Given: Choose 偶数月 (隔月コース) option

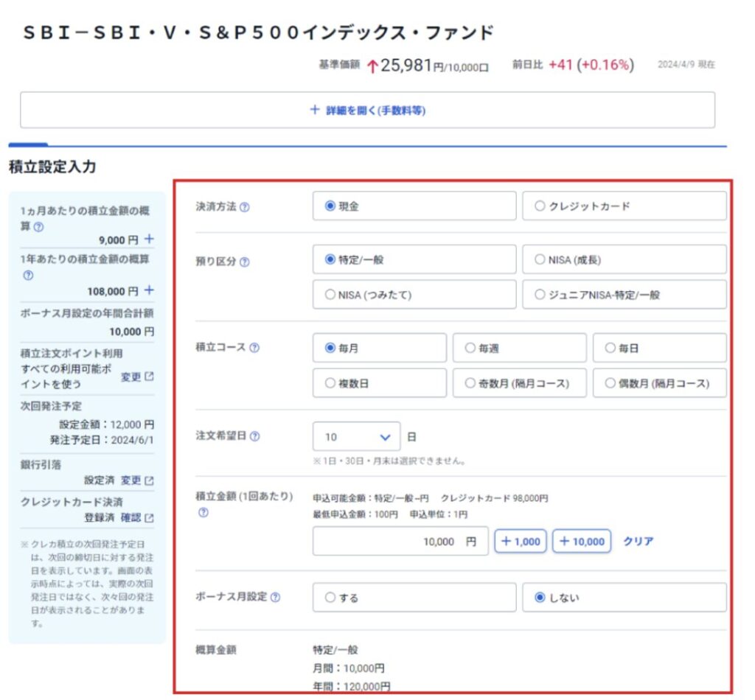Looking at the screenshot, I should tap(660, 383).
